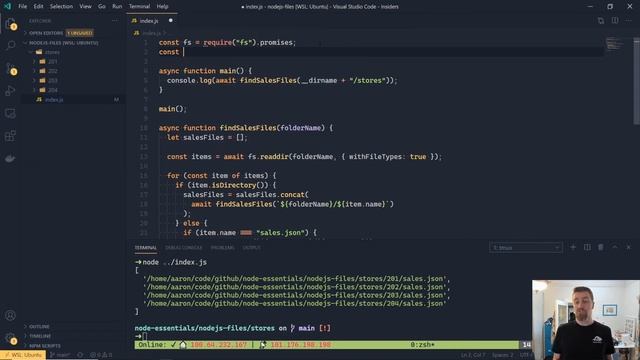Open the Run and Debug view
640x360 pixels.
coord(11,90)
